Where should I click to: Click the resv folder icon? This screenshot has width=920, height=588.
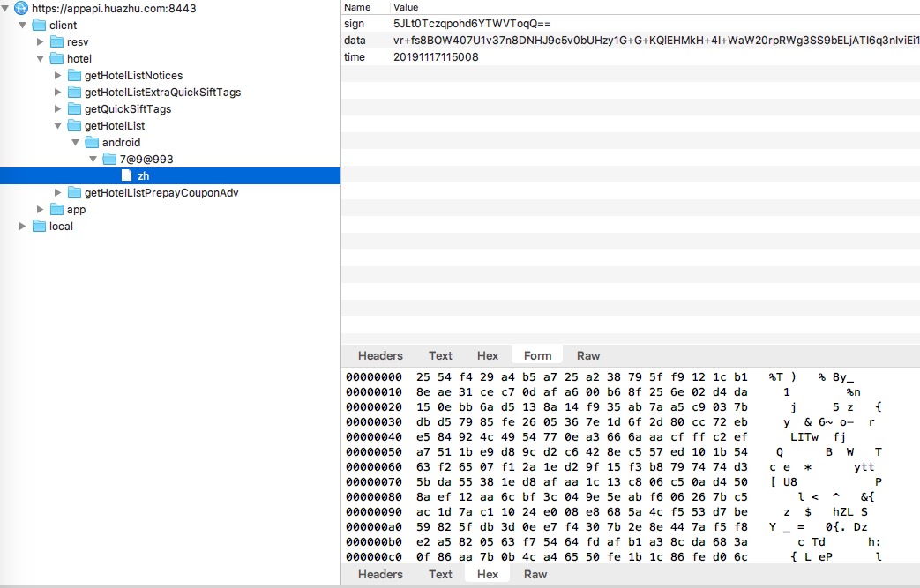click(56, 41)
